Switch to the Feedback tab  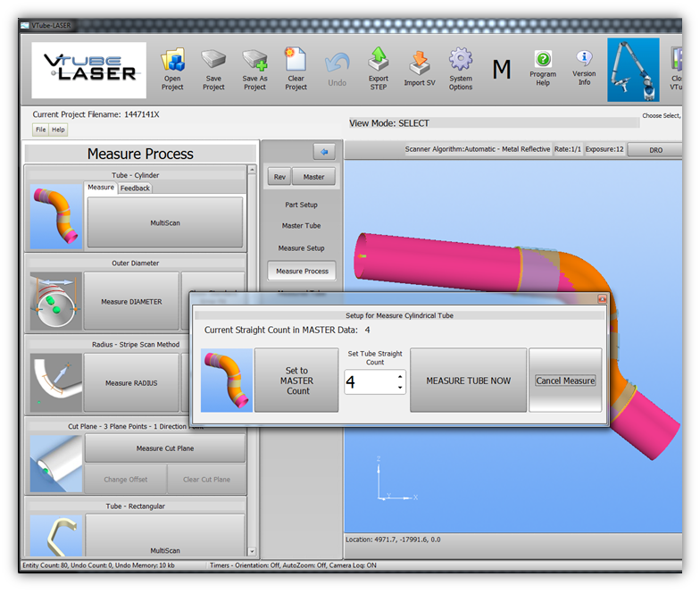[136, 188]
